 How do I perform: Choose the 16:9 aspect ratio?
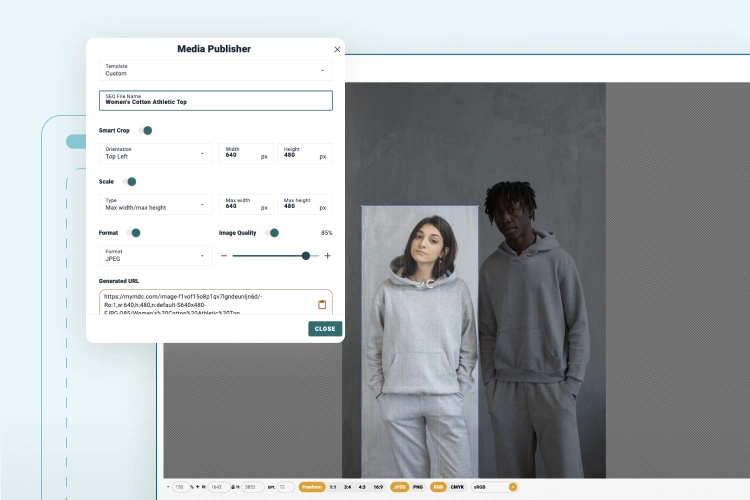click(377, 487)
